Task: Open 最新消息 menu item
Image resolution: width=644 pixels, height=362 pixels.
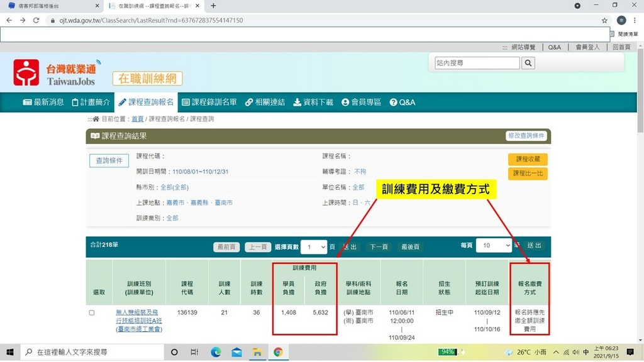Action: click(x=43, y=102)
